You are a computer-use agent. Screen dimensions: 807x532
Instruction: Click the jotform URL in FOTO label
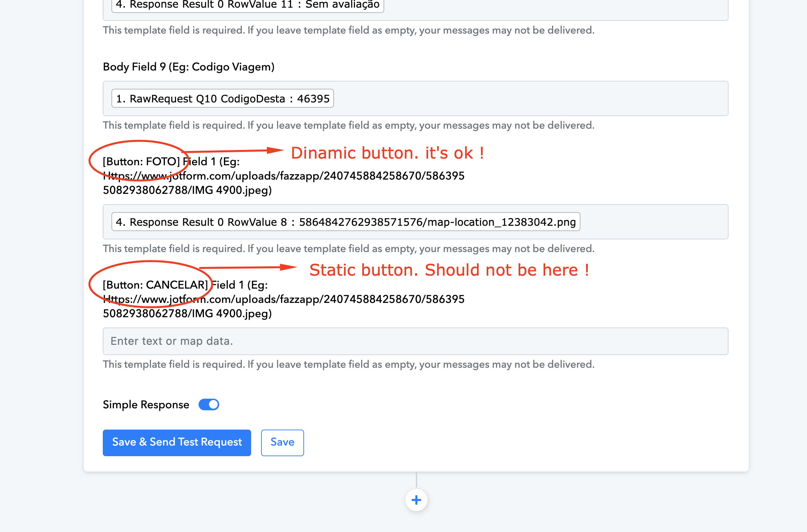pos(284,176)
